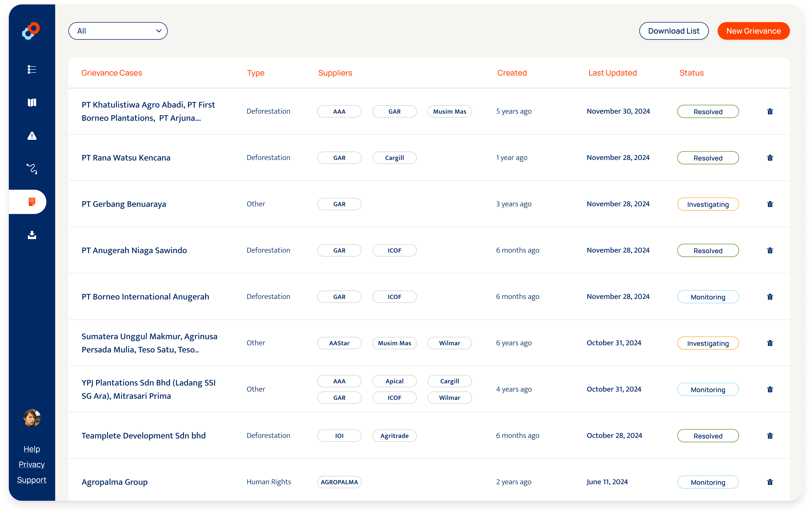
Task: Open the Support link
Action: coord(32,480)
